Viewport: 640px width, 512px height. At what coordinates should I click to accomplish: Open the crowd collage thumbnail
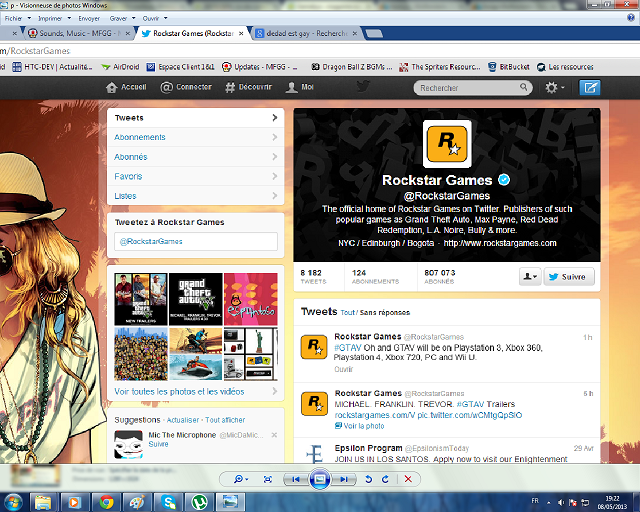tap(141, 354)
